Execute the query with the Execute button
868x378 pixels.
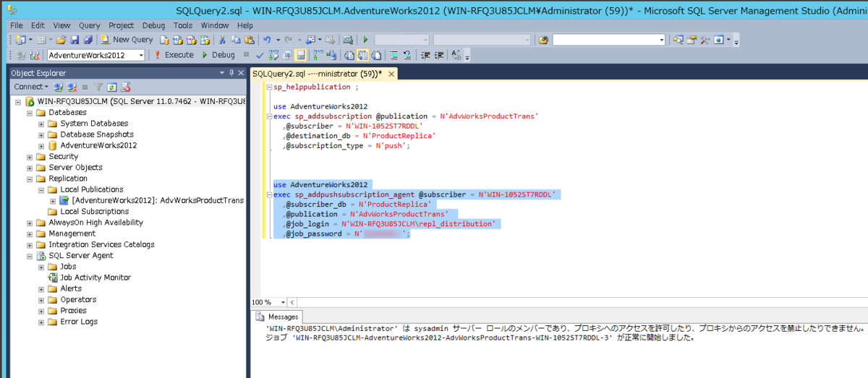174,55
